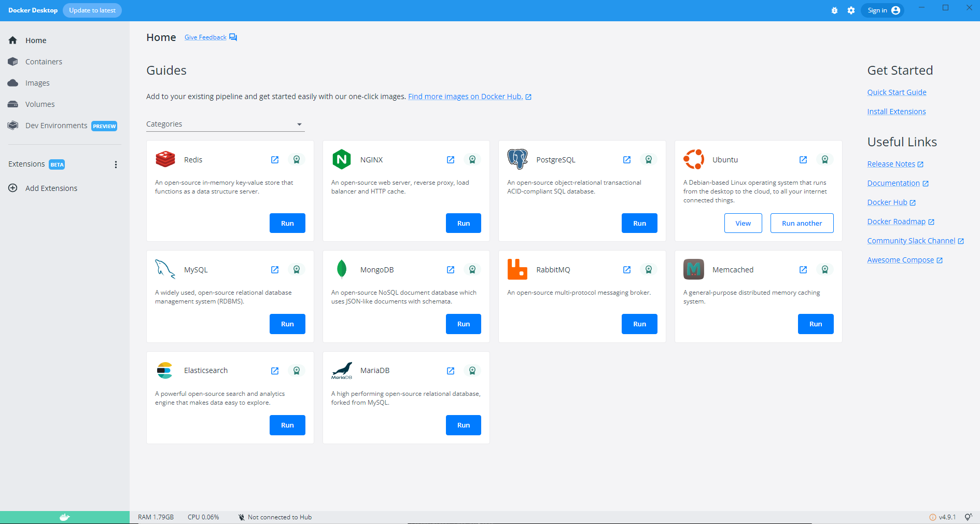Open Find more images on Docker Hub link

pos(470,96)
